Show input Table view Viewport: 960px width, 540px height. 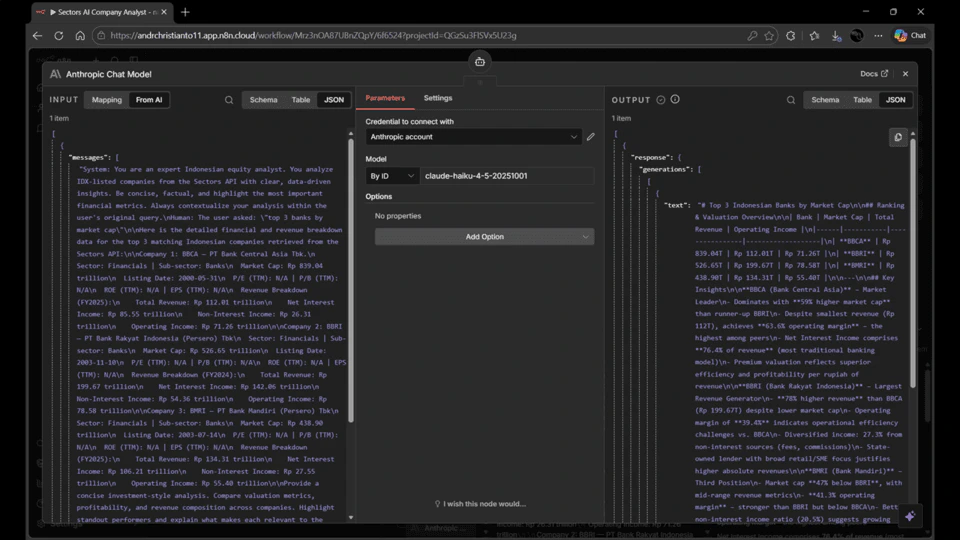click(x=301, y=100)
